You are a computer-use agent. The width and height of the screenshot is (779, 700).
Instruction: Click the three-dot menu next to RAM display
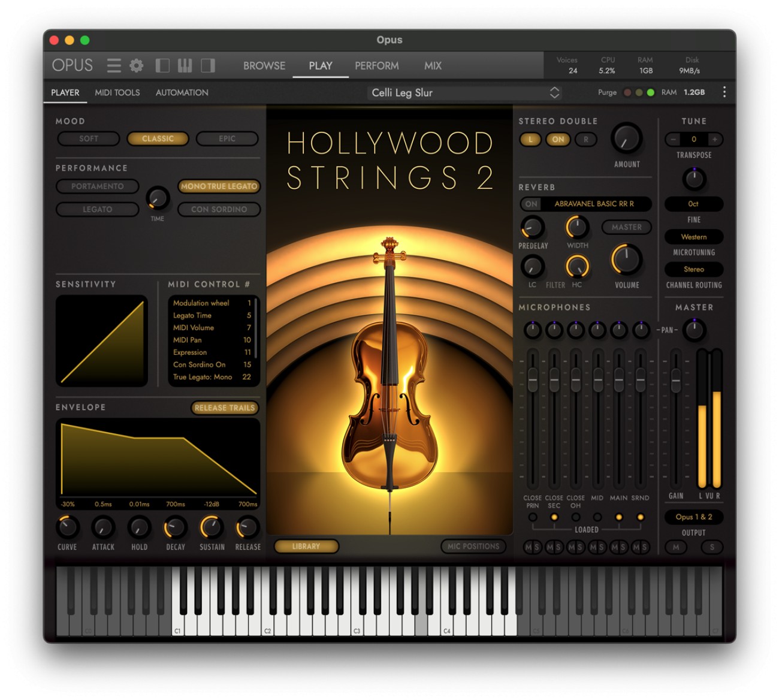tap(724, 92)
